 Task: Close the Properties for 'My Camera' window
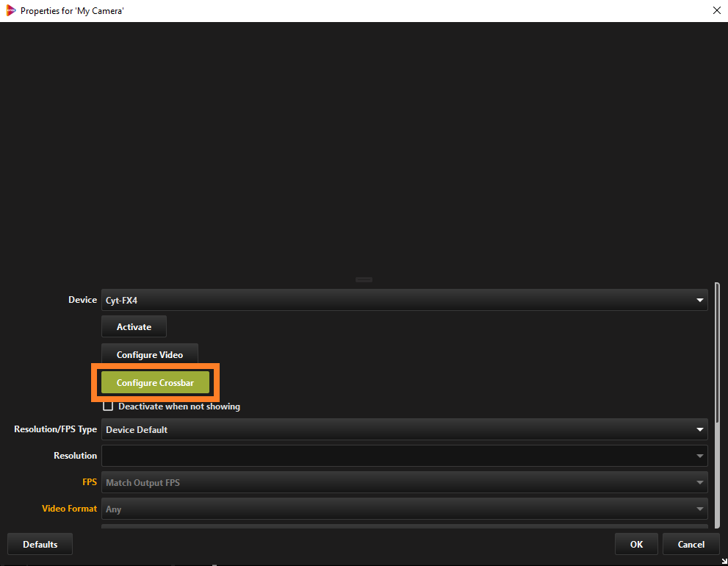coord(716,11)
